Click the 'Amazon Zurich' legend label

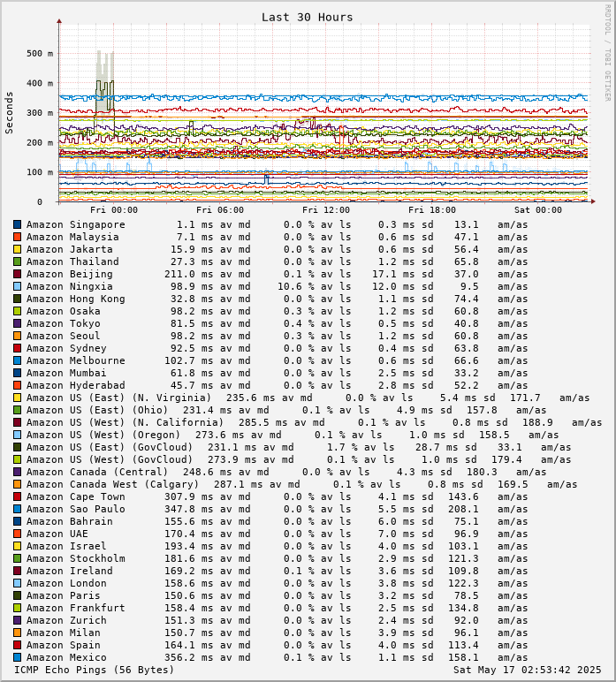66,620
